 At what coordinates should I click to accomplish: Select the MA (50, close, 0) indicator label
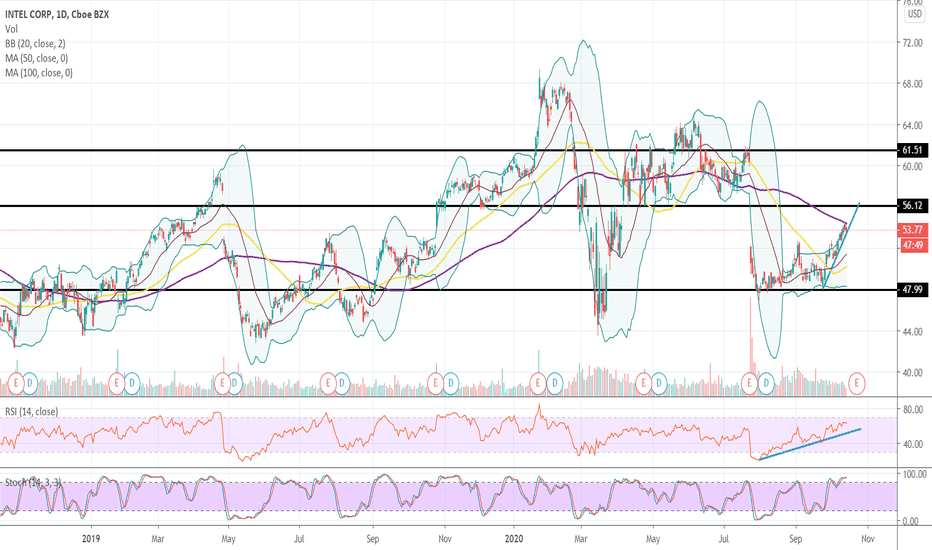tap(36, 58)
